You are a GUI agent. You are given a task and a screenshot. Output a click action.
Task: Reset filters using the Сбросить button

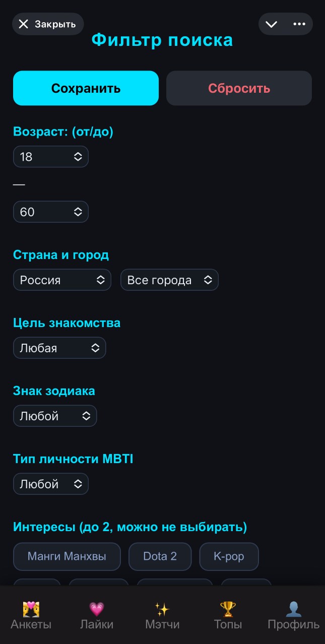tap(239, 88)
